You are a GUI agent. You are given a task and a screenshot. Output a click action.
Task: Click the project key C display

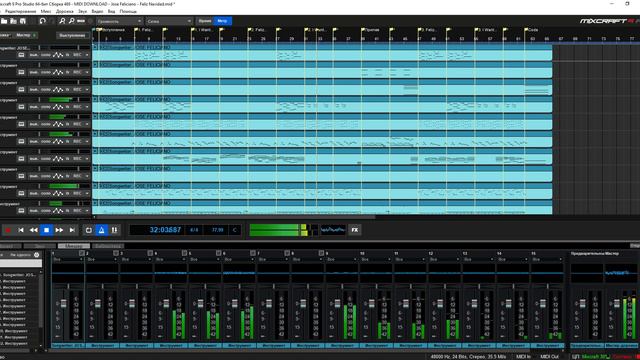[x=235, y=230]
